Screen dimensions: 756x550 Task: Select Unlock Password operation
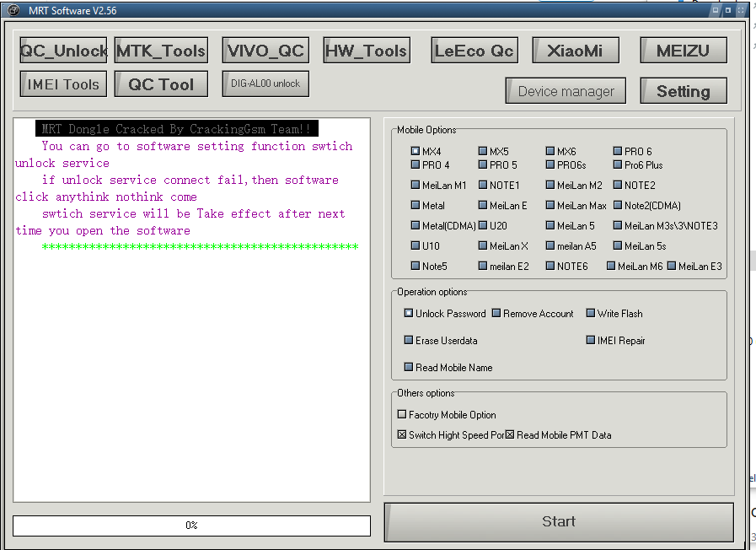click(445, 314)
